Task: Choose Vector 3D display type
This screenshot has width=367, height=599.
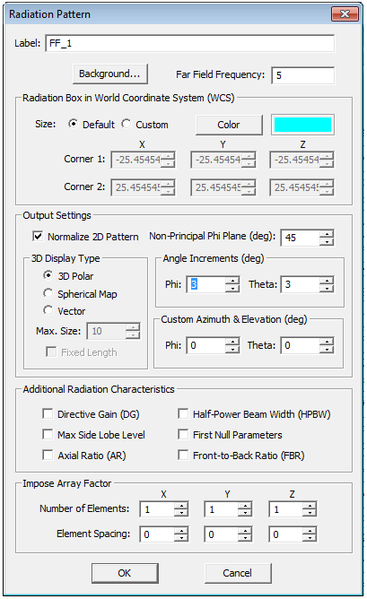Action: coord(48,310)
